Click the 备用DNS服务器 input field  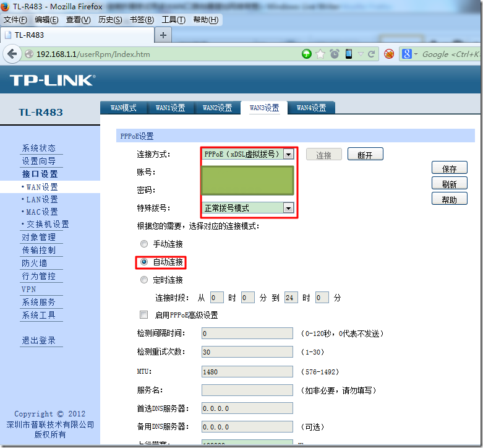point(247,427)
